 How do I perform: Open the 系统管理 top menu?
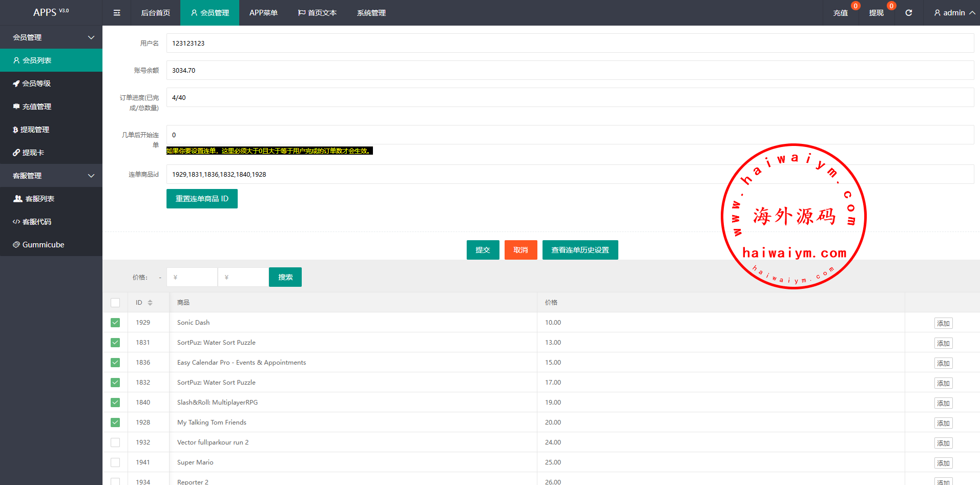[x=371, y=13]
